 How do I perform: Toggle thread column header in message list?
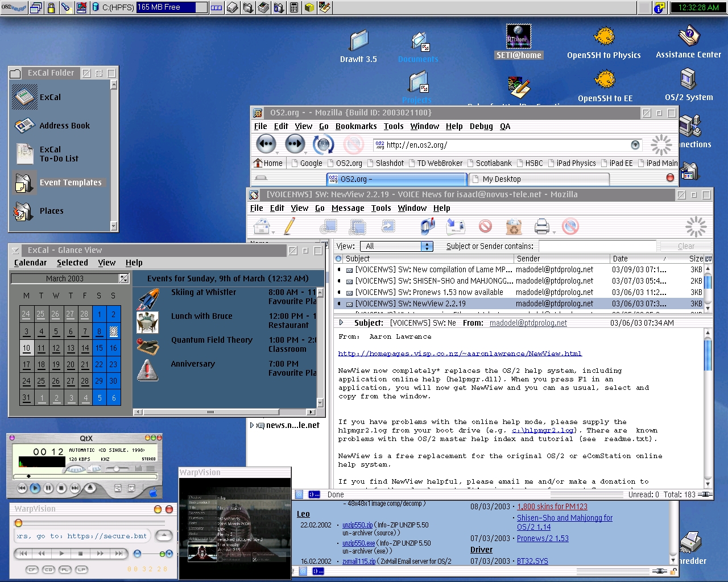click(x=338, y=259)
